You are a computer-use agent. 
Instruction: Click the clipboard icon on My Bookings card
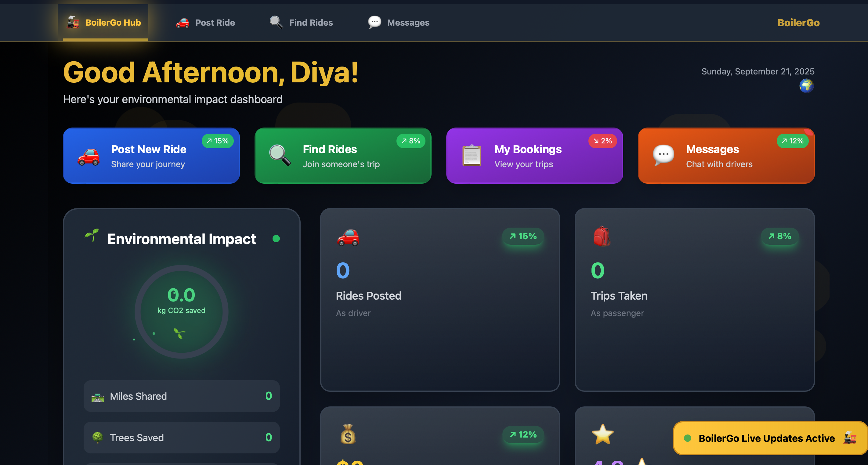pos(472,155)
